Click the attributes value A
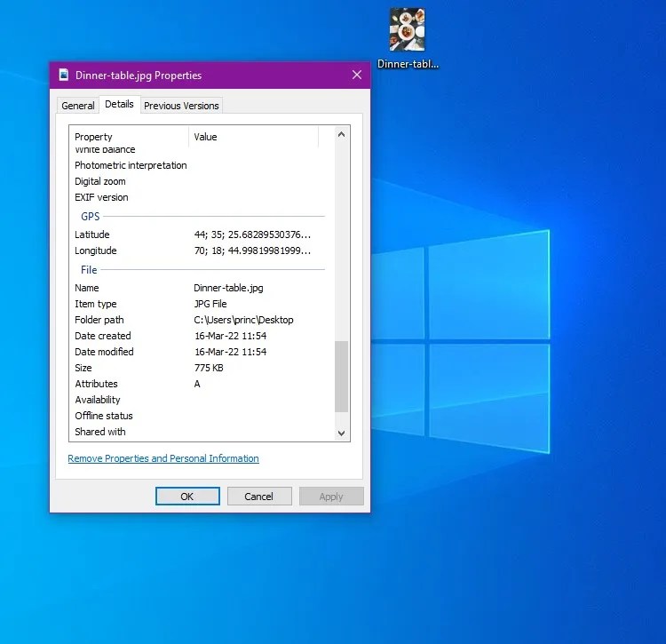 tap(197, 384)
